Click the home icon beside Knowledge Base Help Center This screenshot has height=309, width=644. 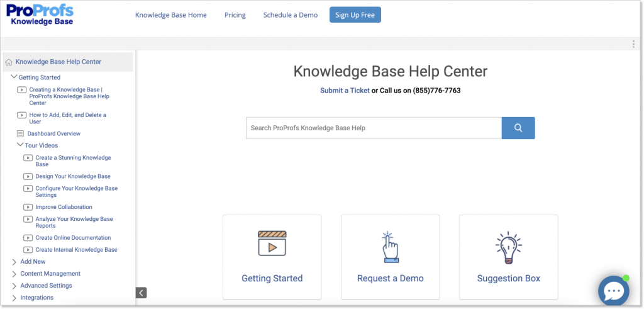tap(9, 62)
